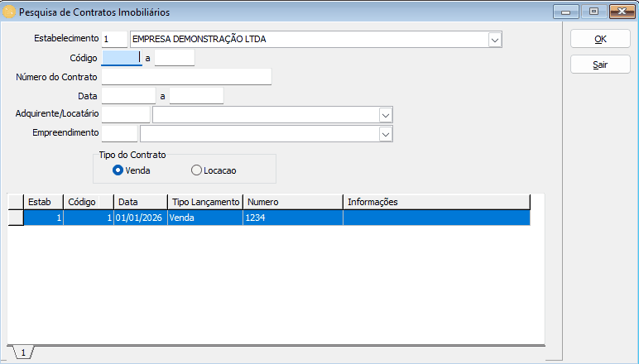Select the contract row numbered 1234
639x364 pixels.
coord(292,218)
